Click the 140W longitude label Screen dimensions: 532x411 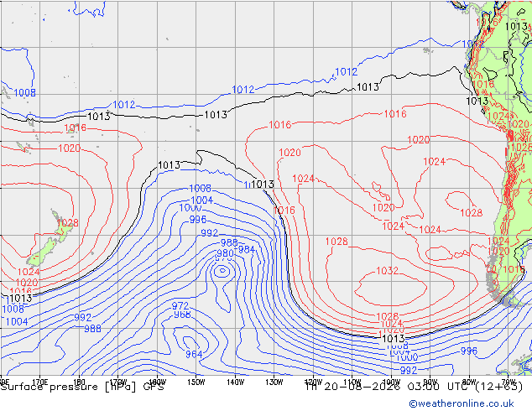pyautogui.click(x=235, y=382)
